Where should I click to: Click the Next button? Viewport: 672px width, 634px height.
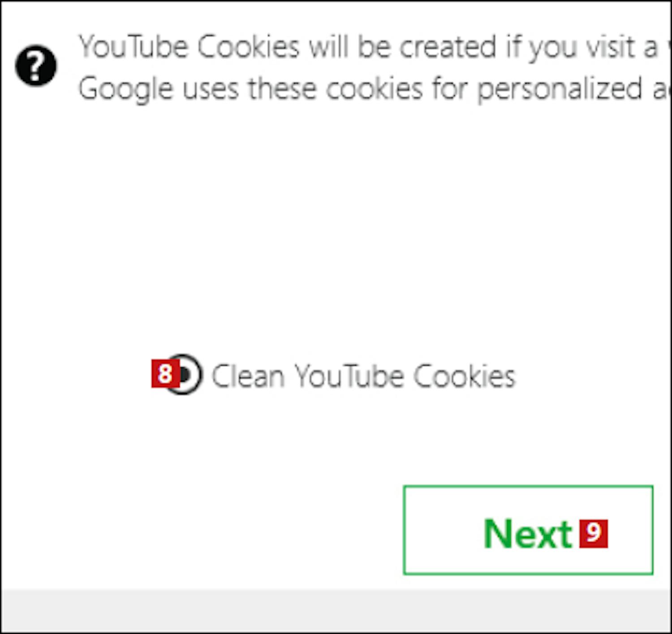[528, 530]
